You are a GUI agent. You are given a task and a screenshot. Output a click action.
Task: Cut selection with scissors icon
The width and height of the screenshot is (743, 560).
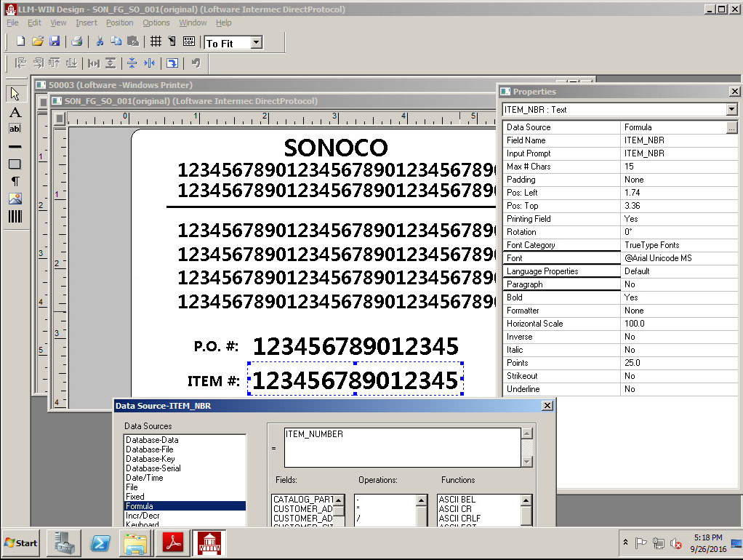[x=100, y=41]
